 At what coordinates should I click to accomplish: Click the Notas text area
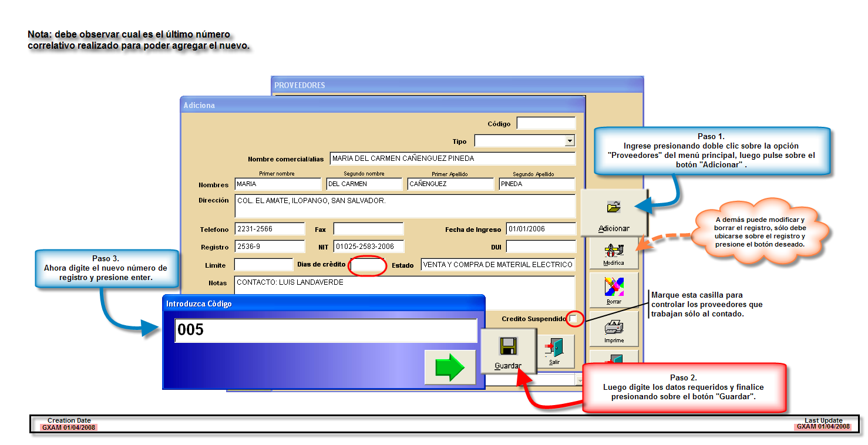point(405,287)
